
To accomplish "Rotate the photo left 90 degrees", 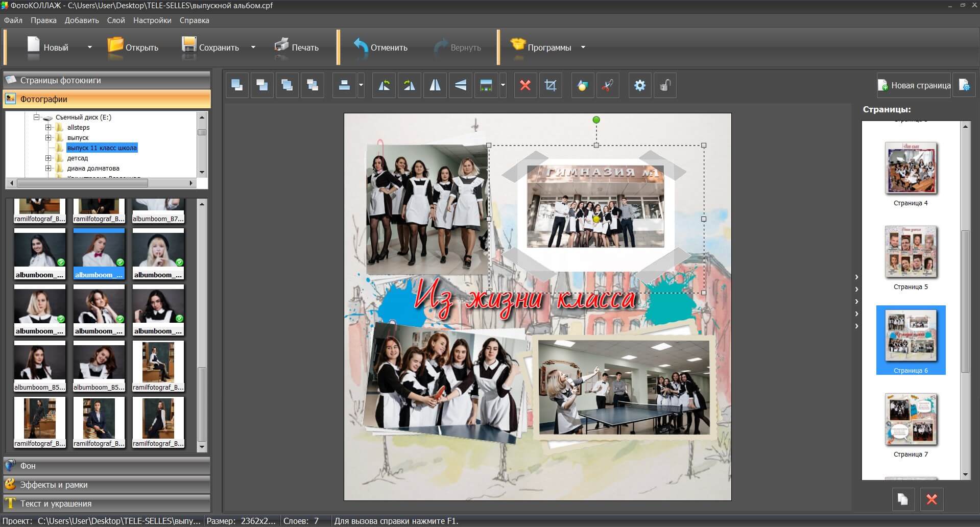I will click(x=384, y=85).
